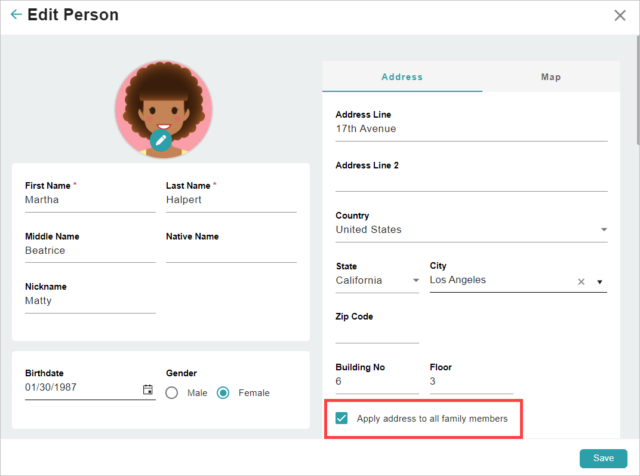The width and height of the screenshot is (640, 476).
Task: Click the Address Line 2 input field
Action: [x=471, y=181]
